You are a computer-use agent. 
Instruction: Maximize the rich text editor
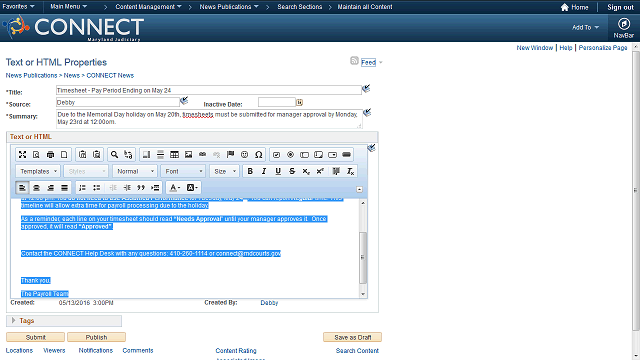[22, 155]
